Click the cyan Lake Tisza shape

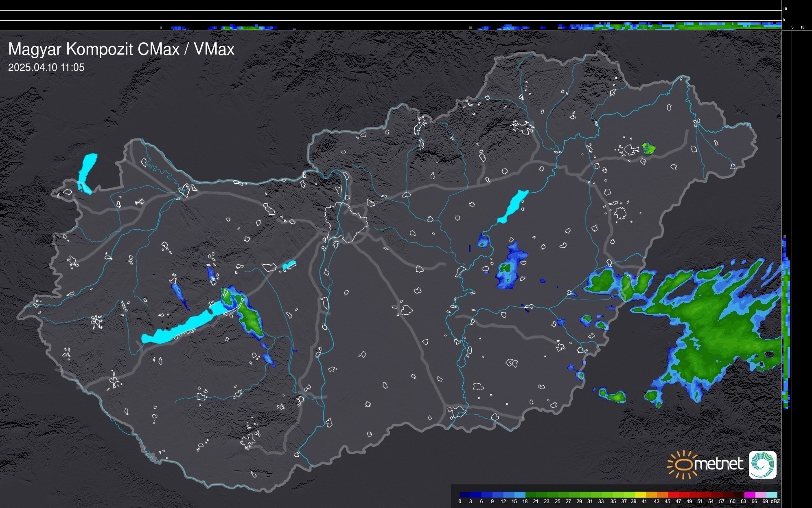pos(513,205)
